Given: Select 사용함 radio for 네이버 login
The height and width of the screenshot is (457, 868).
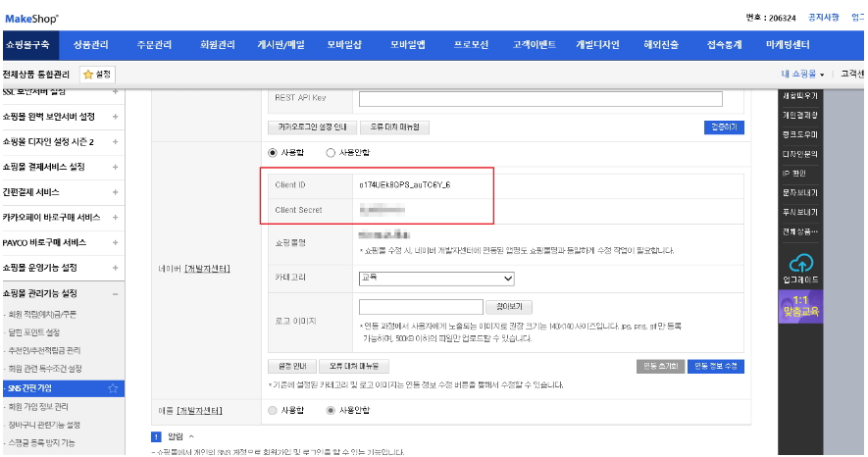Looking at the screenshot, I should [x=273, y=153].
